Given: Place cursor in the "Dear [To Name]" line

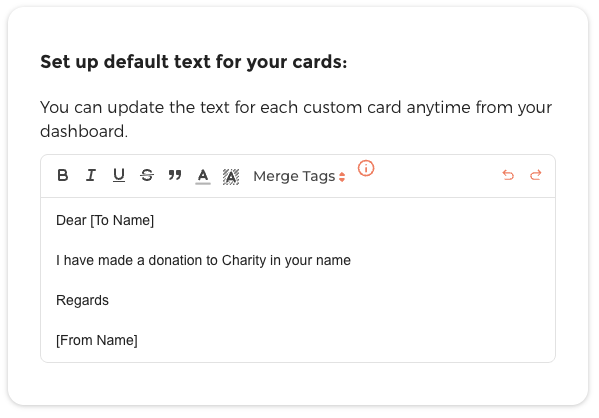Looking at the screenshot, I should [105, 220].
